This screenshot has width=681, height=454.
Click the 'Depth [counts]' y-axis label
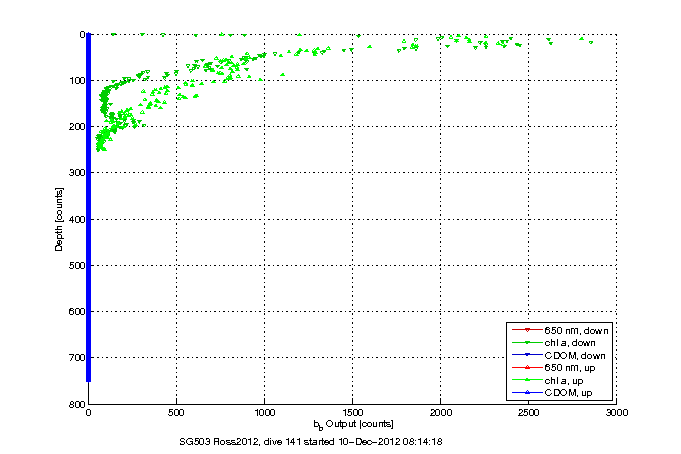(59, 219)
